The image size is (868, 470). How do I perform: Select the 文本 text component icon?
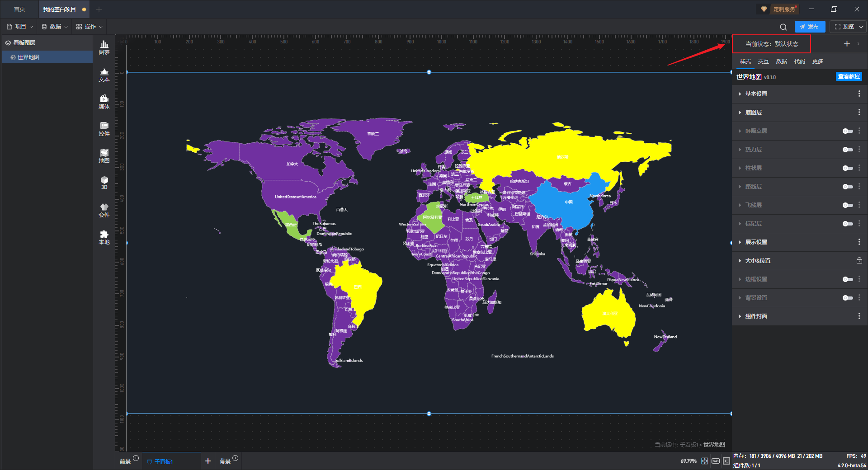[x=104, y=75]
